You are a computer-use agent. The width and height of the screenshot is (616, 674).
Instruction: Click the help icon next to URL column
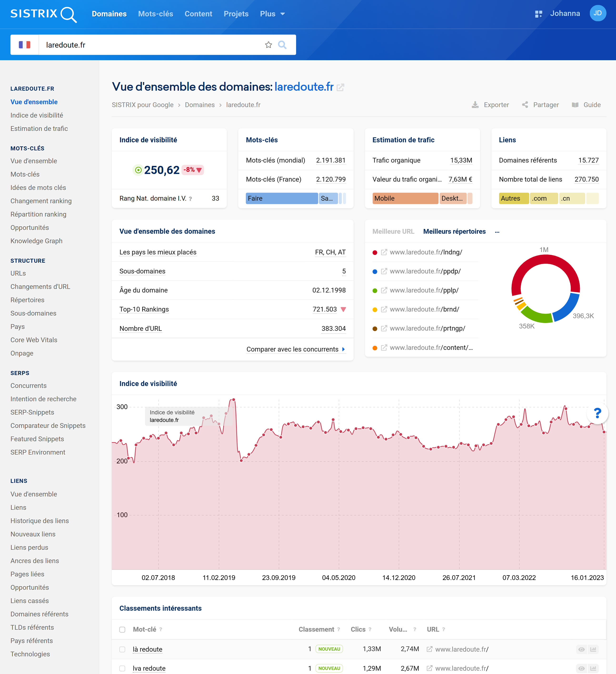coord(443,629)
